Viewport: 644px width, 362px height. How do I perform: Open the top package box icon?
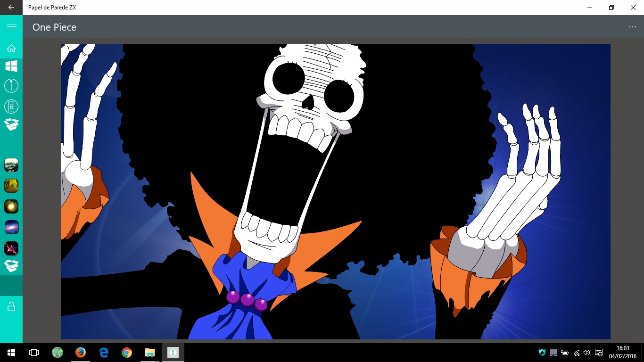tap(11, 124)
